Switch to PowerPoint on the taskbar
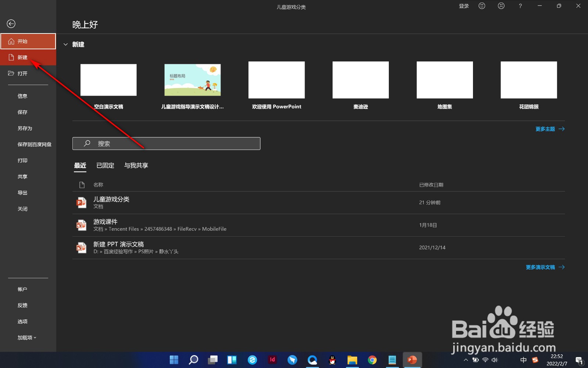 pos(412,360)
